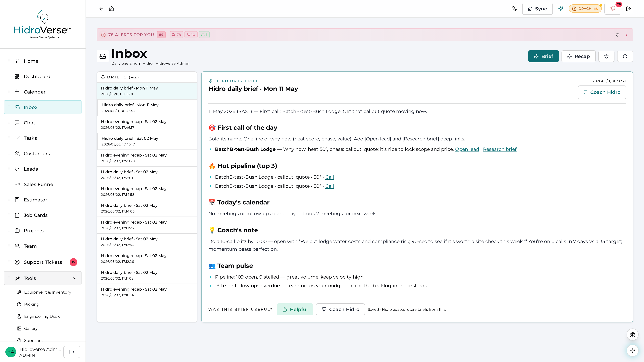Image resolution: width=644 pixels, height=362 pixels.
Task: Open the bug report floating icon
Action: (x=632, y=335)
